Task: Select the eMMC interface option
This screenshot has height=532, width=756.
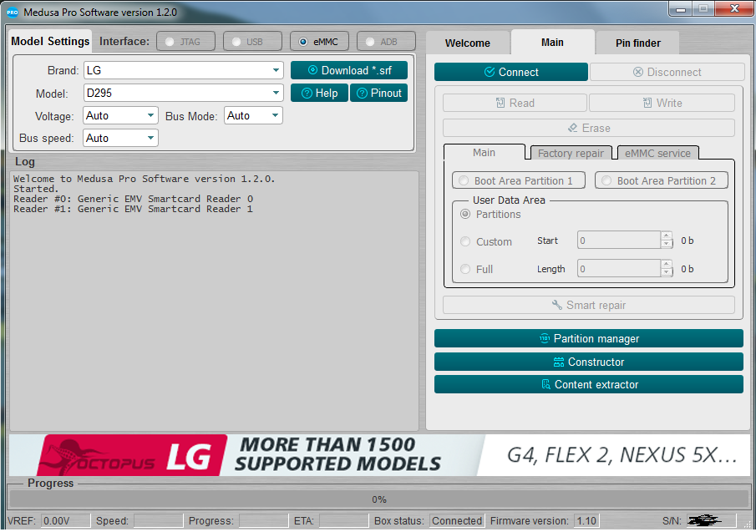Action: click(319, 42)
